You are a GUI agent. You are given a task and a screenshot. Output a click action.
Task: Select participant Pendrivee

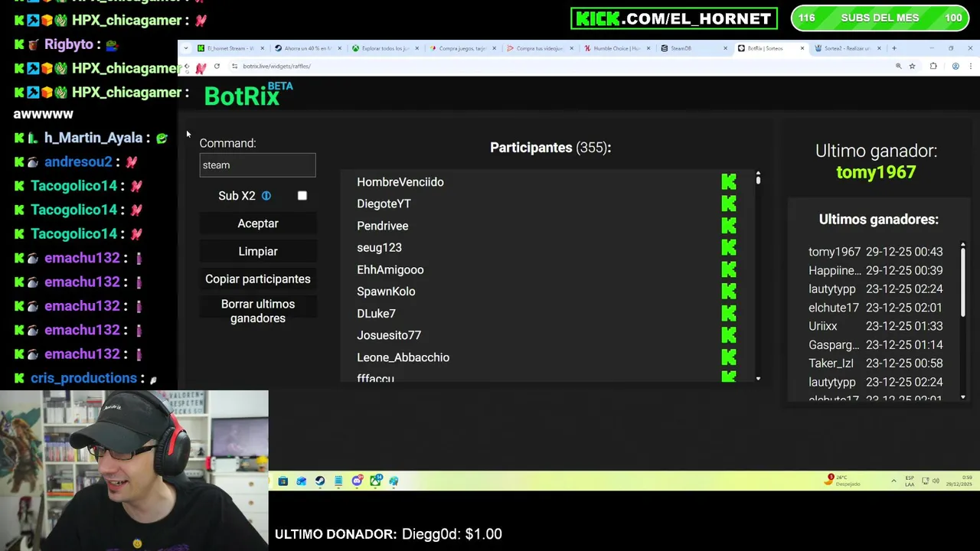[x=382, y=226]
